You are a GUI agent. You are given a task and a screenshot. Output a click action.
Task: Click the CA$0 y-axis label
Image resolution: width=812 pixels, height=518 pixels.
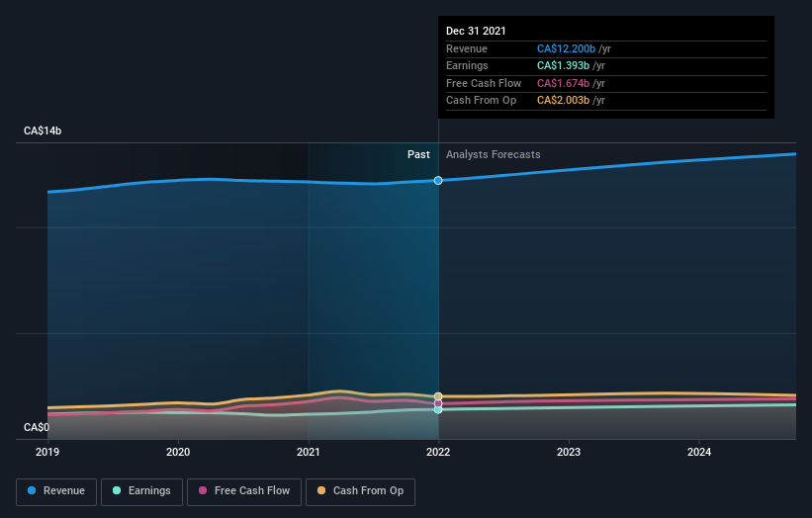[x=37, y=427]
